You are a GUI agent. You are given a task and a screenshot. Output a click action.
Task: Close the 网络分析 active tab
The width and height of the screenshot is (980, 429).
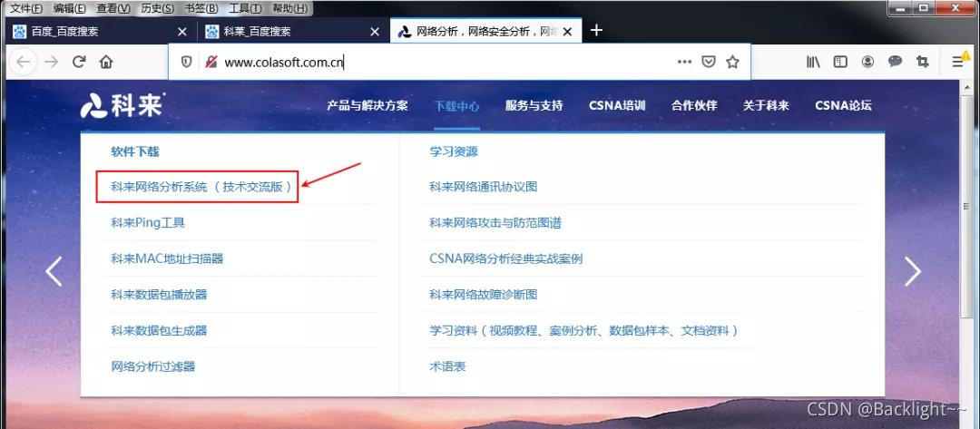[x=567, y=32]
